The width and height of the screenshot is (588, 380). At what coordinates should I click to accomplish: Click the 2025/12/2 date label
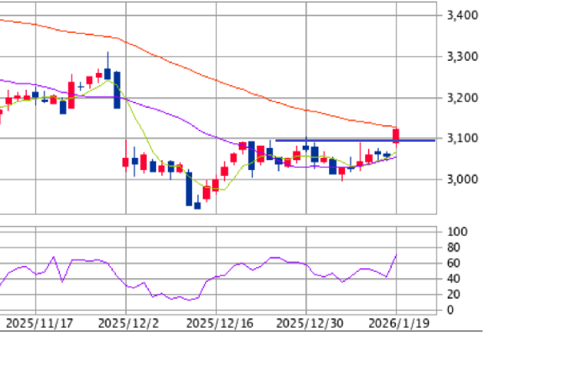click(x=128, y=323)
